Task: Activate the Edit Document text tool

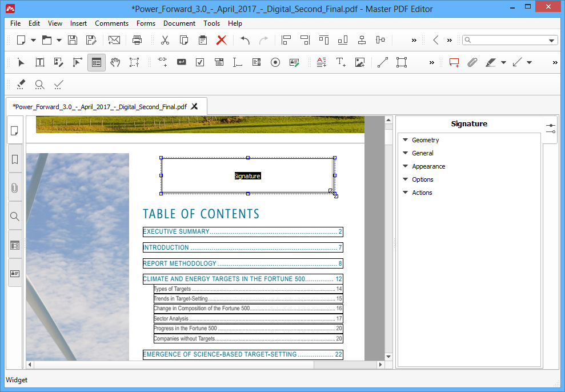Action: pos(40,62)
